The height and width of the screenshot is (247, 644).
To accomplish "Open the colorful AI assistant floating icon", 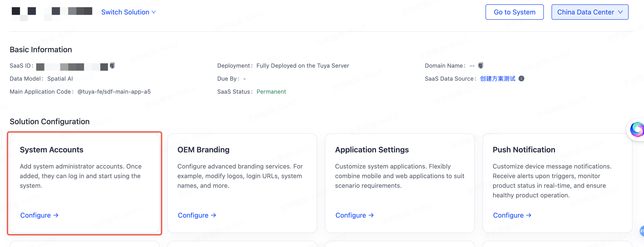I will click(637, 129).
